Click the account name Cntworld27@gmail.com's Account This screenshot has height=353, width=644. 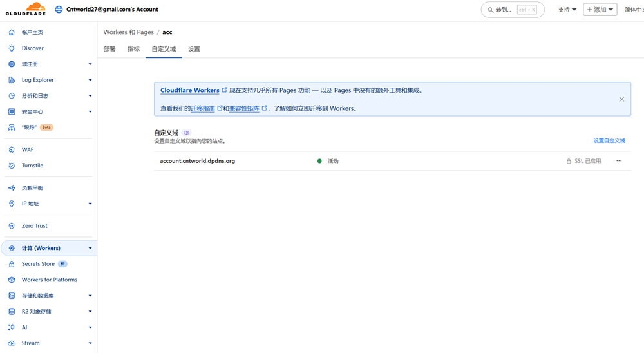pos(112,10)
